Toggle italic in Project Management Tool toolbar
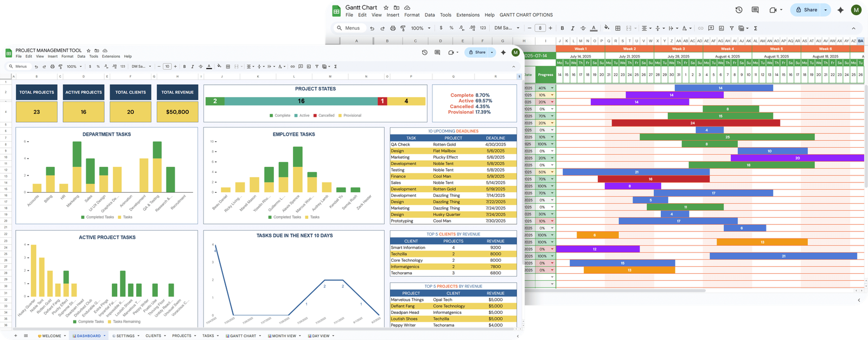Screen dimensions: 868x340 193,67
